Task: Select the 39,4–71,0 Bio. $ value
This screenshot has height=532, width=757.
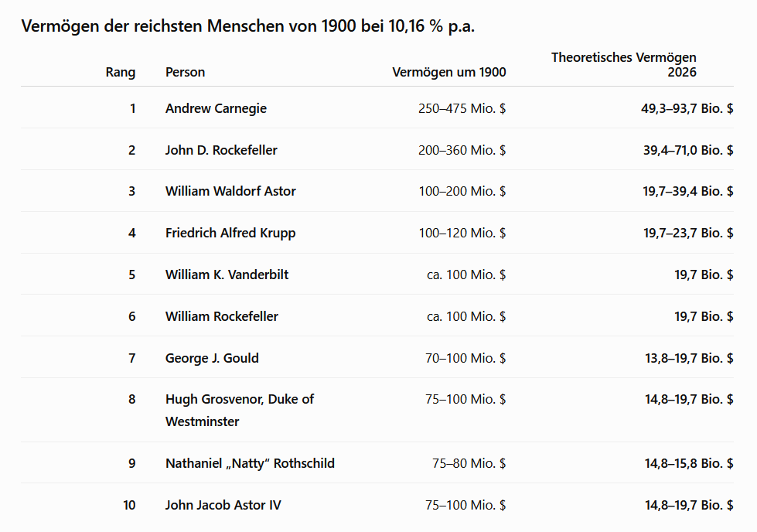Action: pyautogui.click(x=688, y=150)
